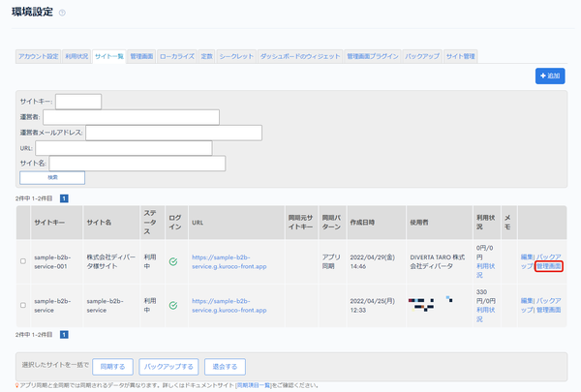Focus the 運営者メールアドレス input field

(173, 133)
